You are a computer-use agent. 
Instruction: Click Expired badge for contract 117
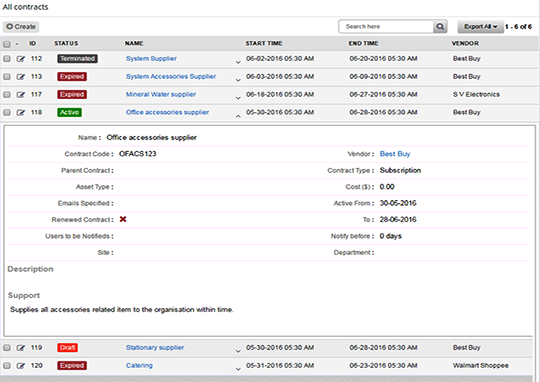point(72,94)
